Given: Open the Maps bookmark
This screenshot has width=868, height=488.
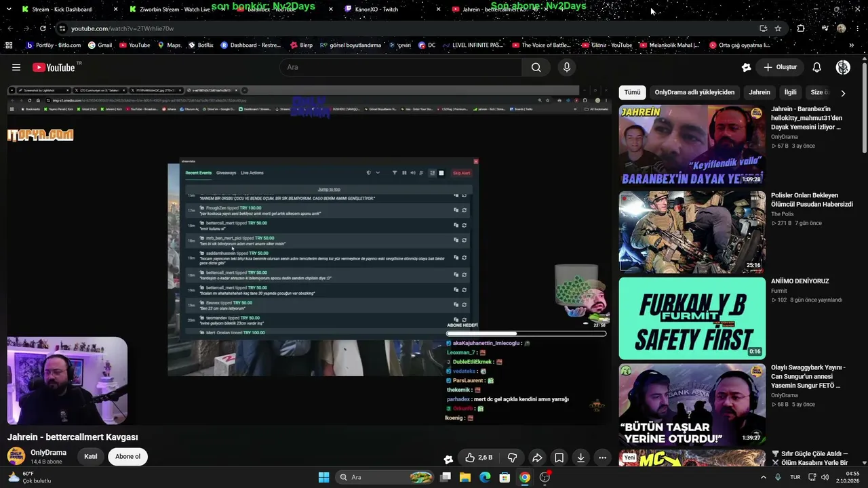Looking at the screenshot, I should (169, 45).
